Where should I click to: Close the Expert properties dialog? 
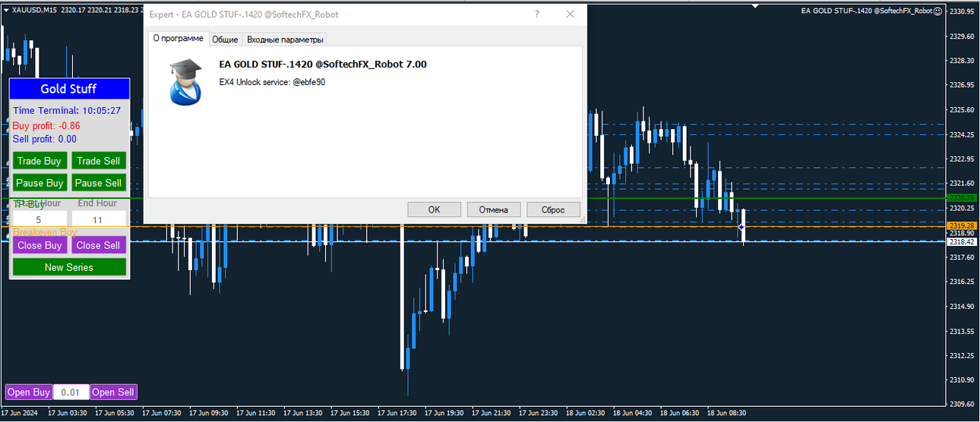(x=570, y=14)
